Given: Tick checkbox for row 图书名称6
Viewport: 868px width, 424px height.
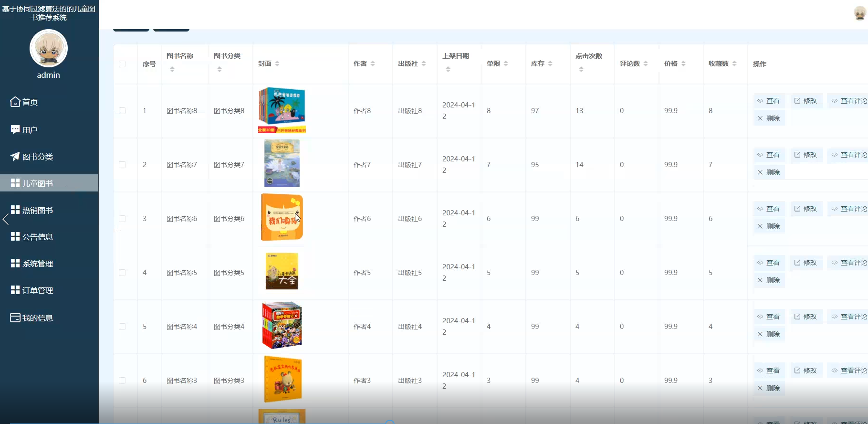Looking at the screenshot, I should pyautogui.click(x=122, y=219).
